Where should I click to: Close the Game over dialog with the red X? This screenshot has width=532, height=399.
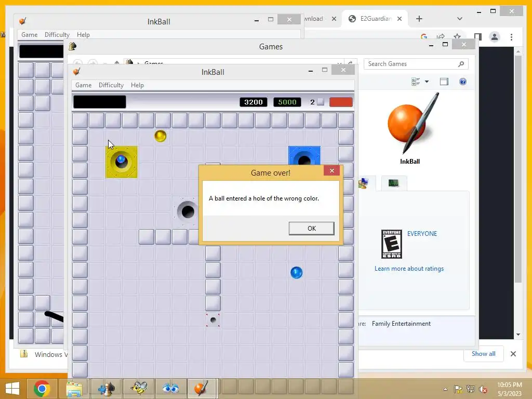(x=332, y=170)
